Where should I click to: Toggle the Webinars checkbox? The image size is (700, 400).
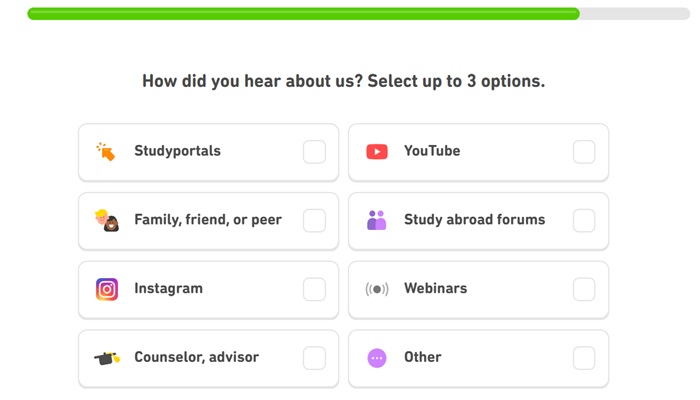tap(584, 289)
